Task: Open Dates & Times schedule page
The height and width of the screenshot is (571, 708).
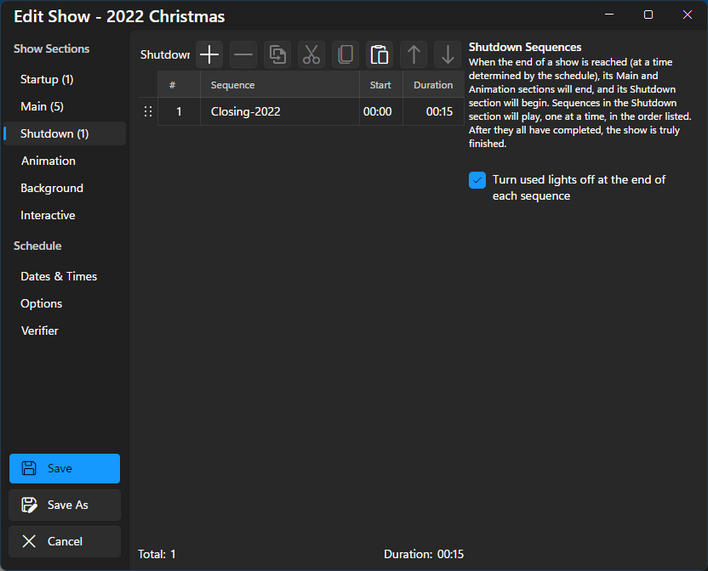Action: [59, 276]
